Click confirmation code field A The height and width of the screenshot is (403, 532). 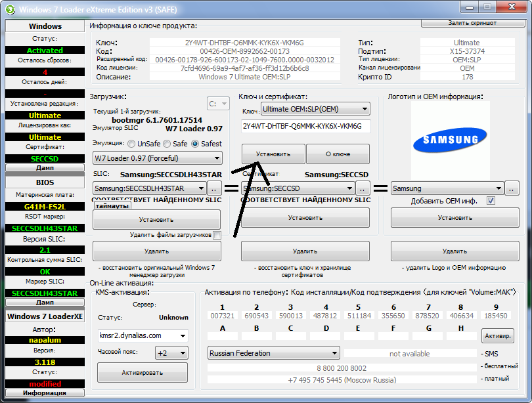point(223,336)
